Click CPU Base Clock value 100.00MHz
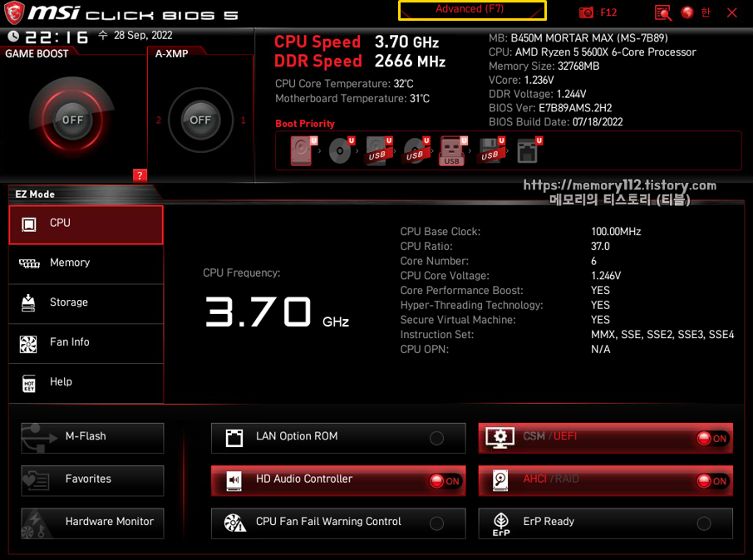Viewport: 753px width, 560px height. 616,232
